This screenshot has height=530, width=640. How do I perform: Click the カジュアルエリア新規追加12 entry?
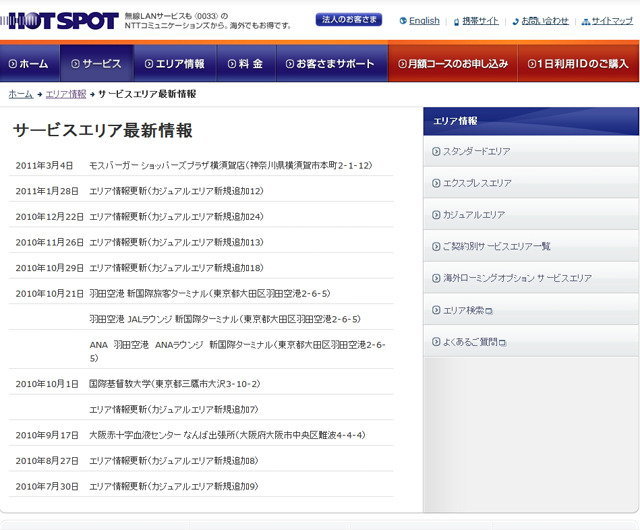point(176,191)
